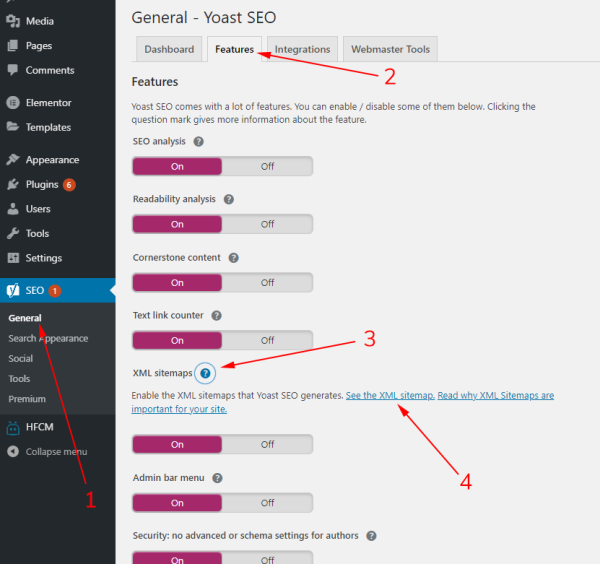Click the HFCM robot icon
600x564 pixels.
pos(13,427)
